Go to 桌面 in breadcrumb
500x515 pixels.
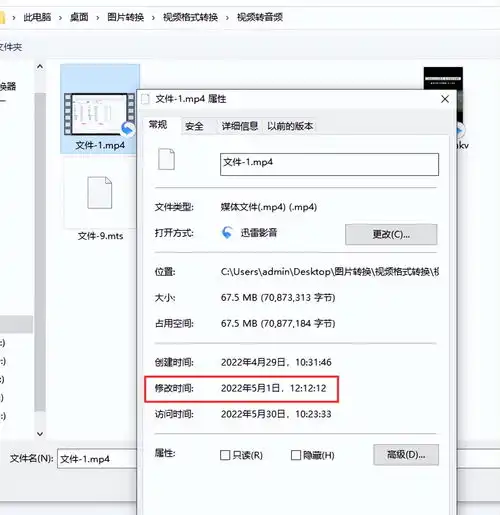(79, 17)
